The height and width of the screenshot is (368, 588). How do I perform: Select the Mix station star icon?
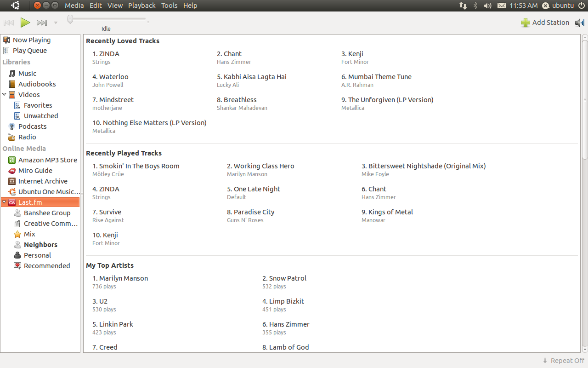[x=17, y=234]
